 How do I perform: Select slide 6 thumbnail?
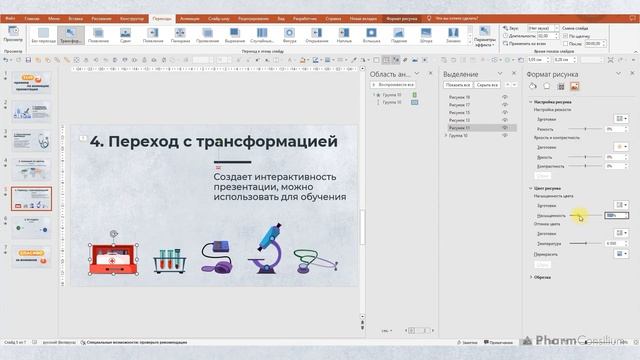coord(31,227)
